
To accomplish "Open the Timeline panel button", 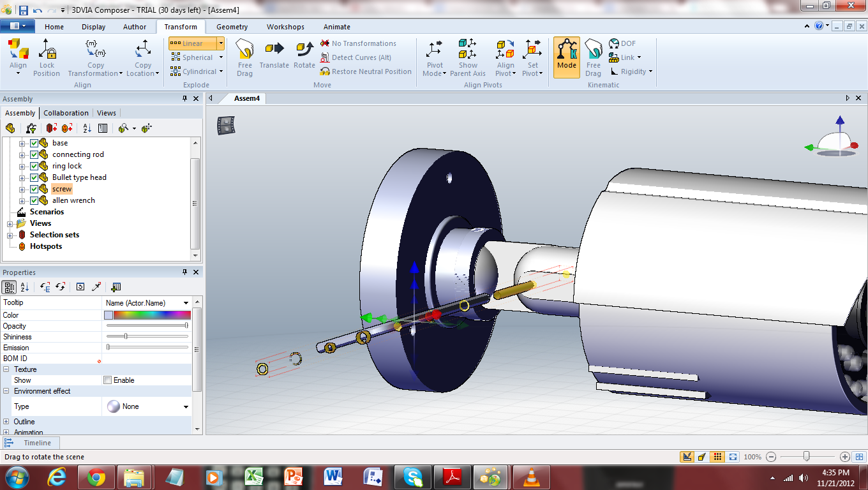I will coord(31,443).
